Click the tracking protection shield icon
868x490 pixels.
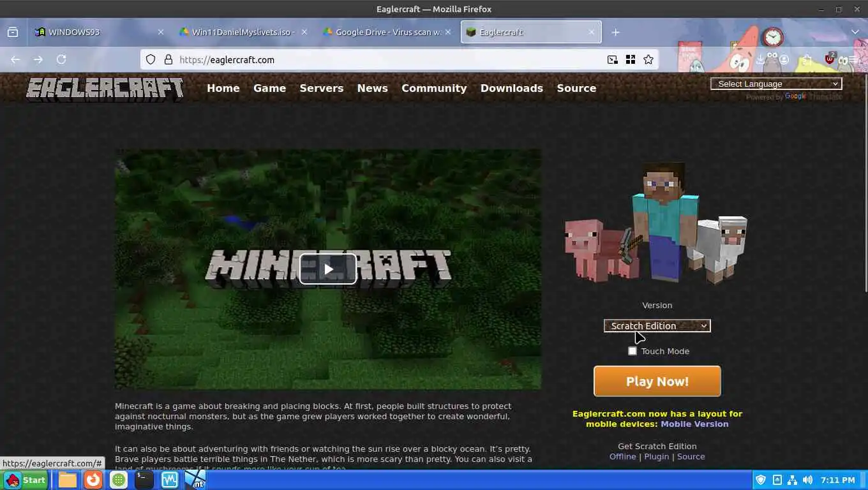click(151, 59)
